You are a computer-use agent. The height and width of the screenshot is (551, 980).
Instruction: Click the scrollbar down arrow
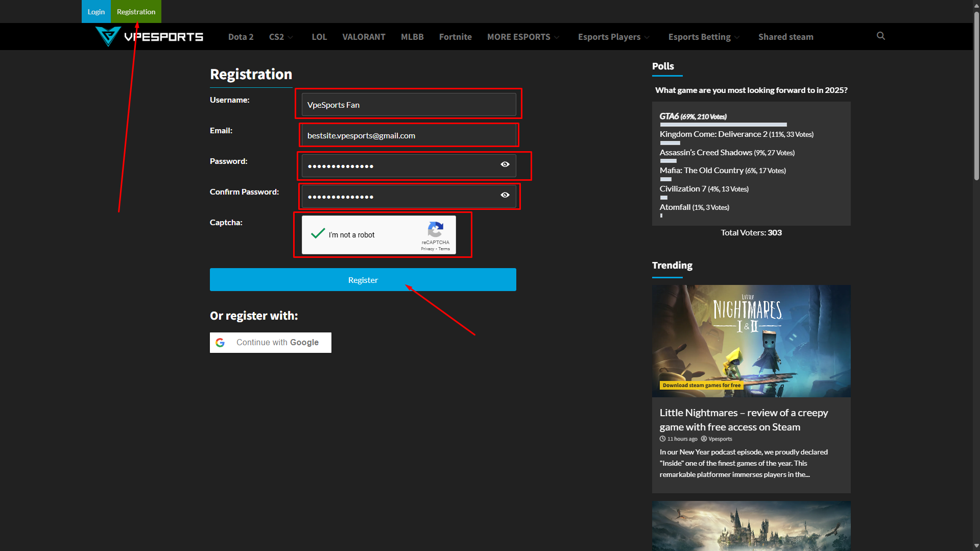click(976, 546)
